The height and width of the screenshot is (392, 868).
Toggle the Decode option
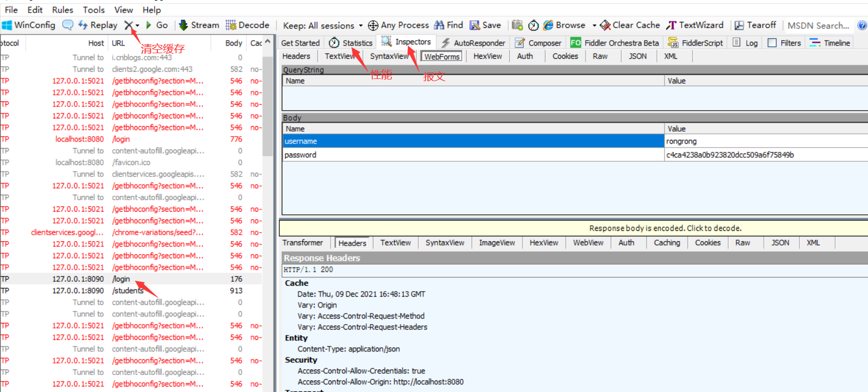tap(247, 25)
